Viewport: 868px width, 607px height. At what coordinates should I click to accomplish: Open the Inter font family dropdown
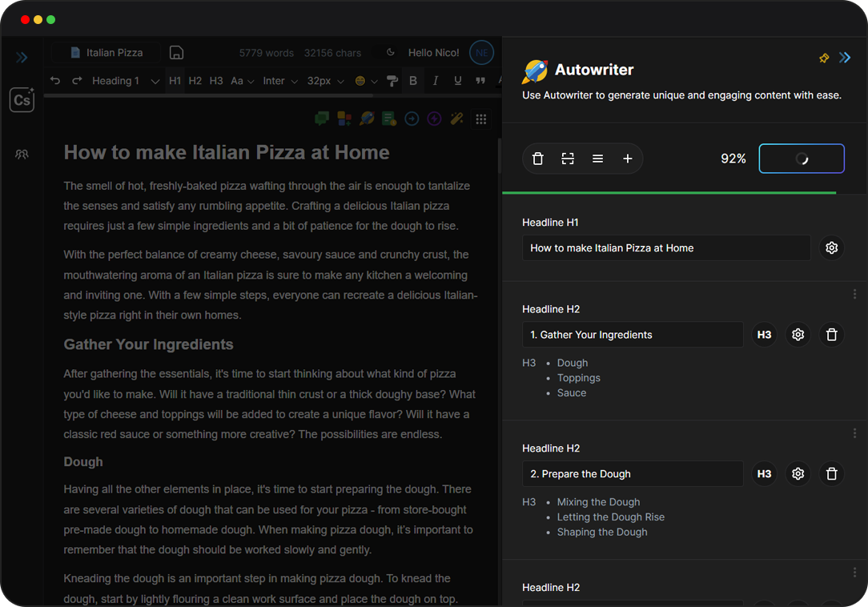pos(280,81)
